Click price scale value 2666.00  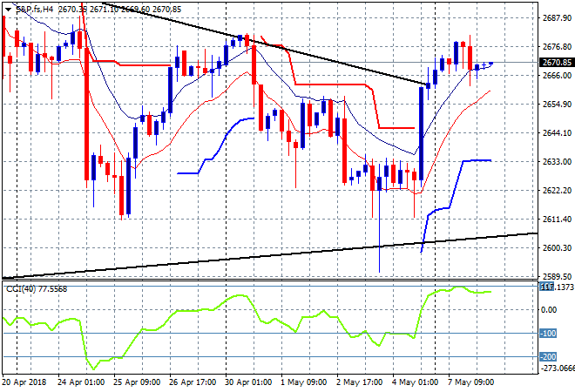pyautogui.click(x=557, y=75)
